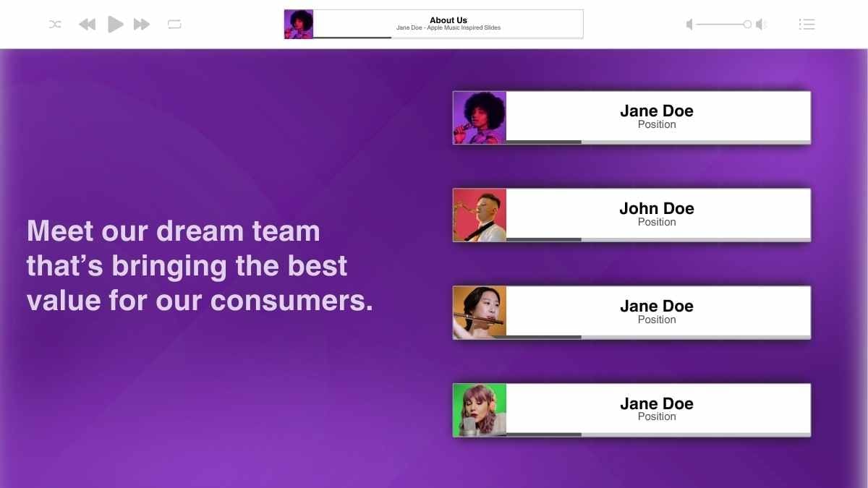Viewport: 868px width, 488px height.
Task: Click the Position label under John Doe
Action: (657, 222)
